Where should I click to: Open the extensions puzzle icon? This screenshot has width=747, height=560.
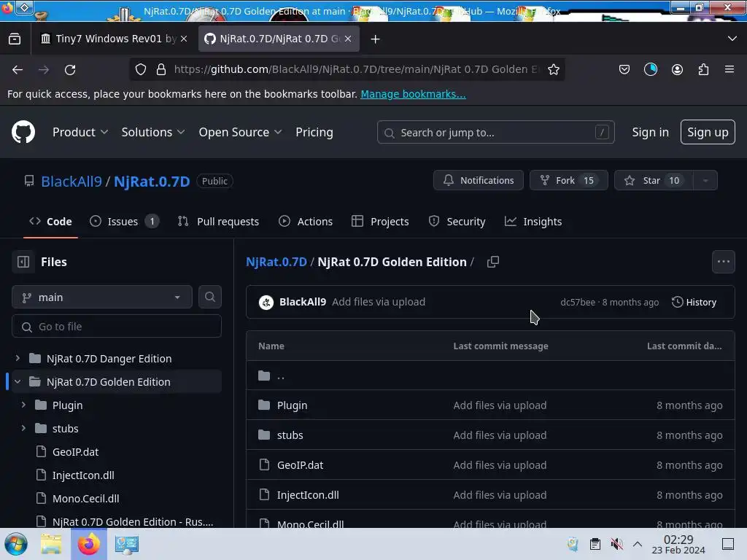[x=703, y=69]
